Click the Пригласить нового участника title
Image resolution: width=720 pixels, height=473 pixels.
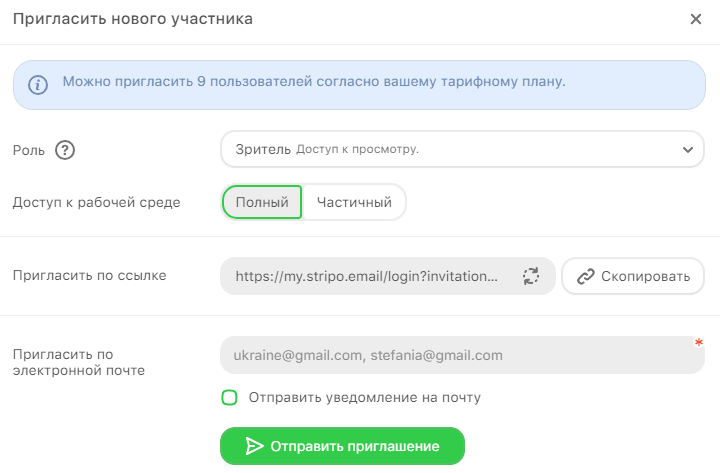pyautogui.click(x=133, y=19)
